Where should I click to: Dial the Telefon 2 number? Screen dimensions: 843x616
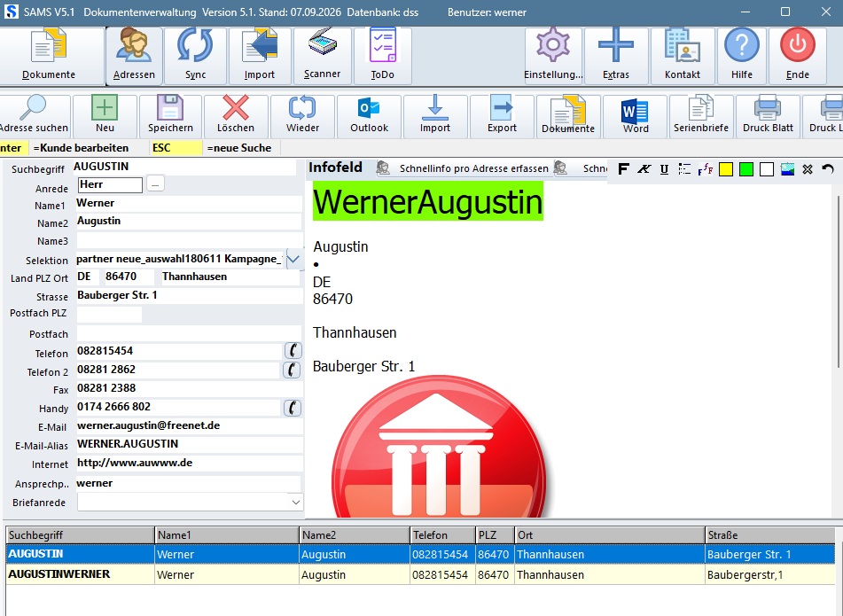[292, 370]
